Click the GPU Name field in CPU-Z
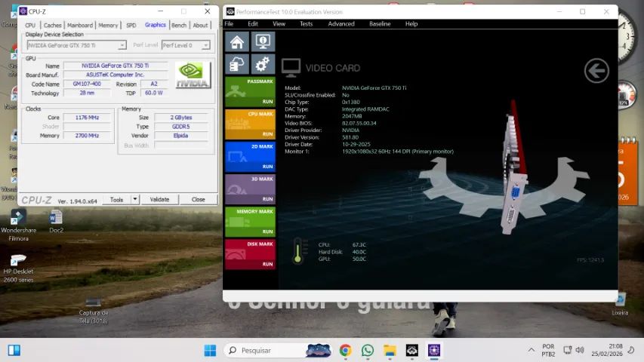644x362 pixels. tap(116, 66)
